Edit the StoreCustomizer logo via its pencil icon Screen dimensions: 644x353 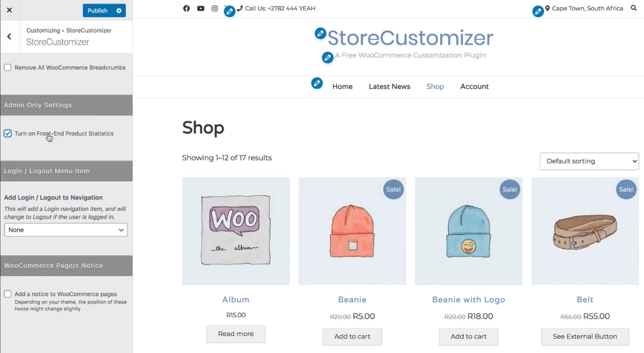point(321,34)
